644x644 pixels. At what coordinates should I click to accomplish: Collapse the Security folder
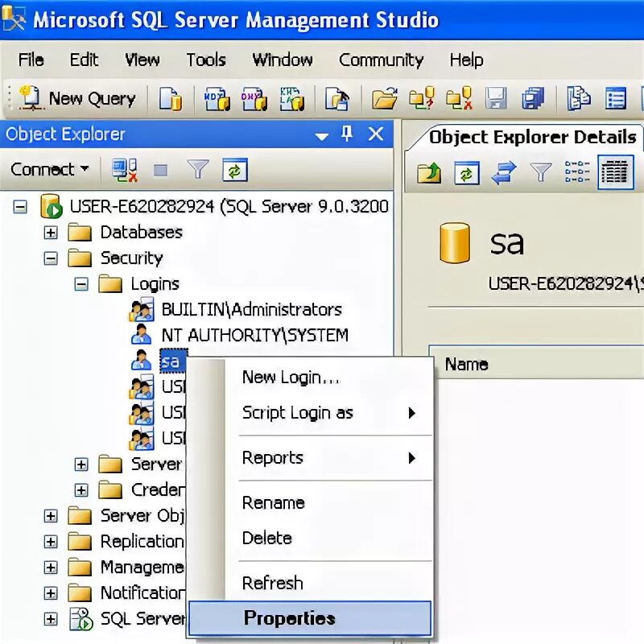pos(51,258)
